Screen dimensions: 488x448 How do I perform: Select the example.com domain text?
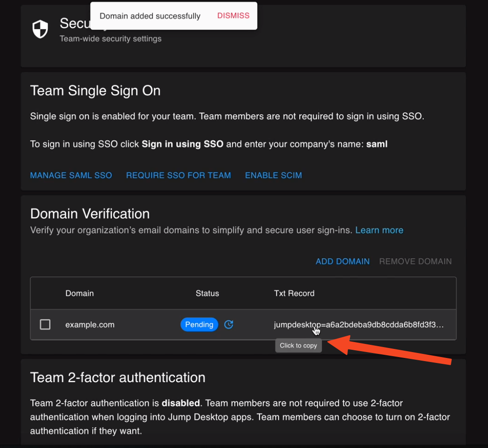point(90,324)
